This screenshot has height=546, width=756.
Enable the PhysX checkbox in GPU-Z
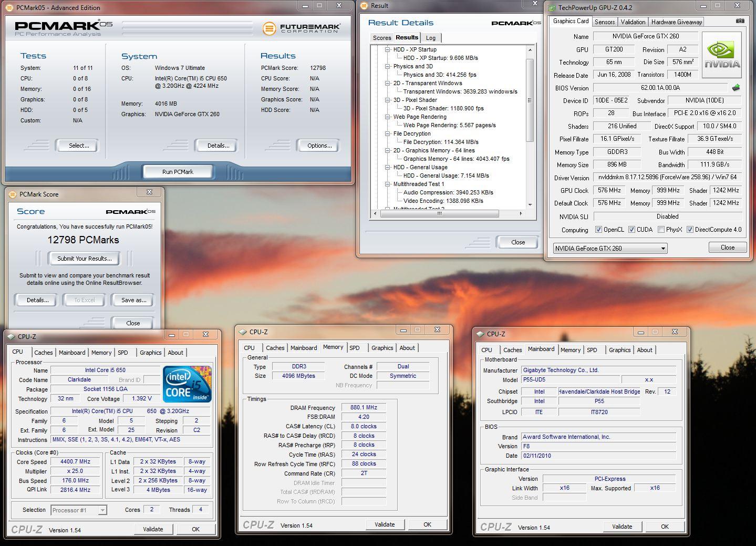tap(661, 230)
